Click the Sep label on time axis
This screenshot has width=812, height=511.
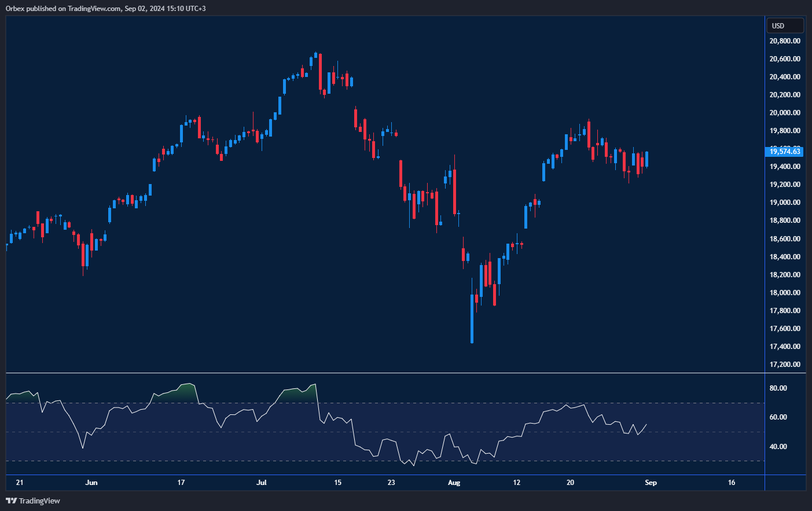click(x=651, y=483)
